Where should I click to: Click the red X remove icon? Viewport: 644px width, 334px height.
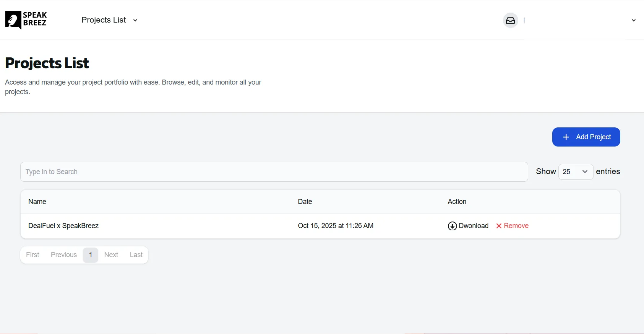pyautogui.click(x=499, y=226)
